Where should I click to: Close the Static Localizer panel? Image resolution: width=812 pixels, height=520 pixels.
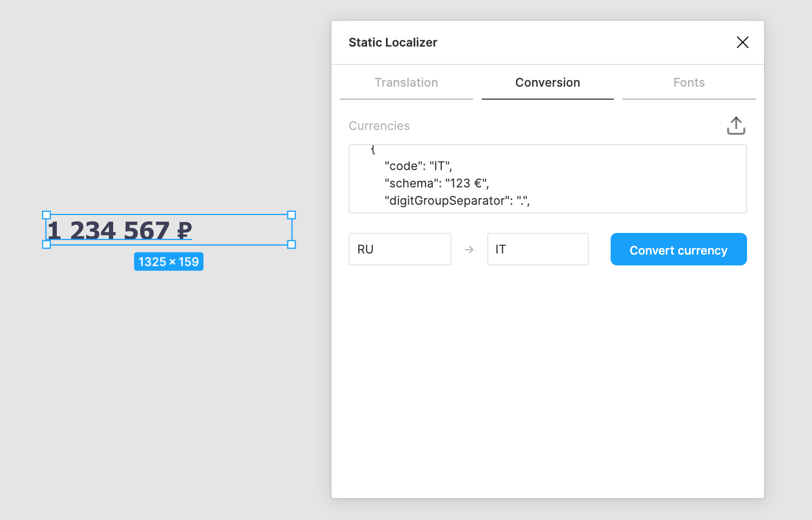click(742, 42)
